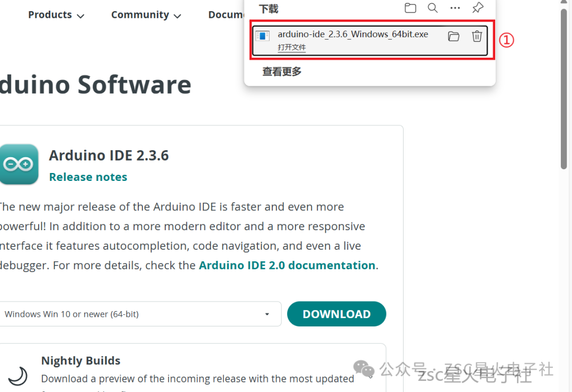Open the Community menu
Screen dimensions: 572x392
pos(146,15)
